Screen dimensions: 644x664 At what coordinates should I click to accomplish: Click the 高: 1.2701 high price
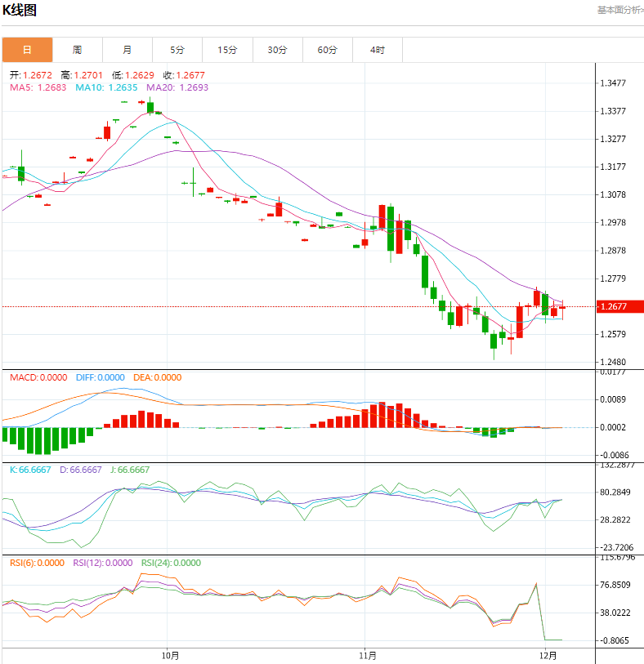(82, 75)
